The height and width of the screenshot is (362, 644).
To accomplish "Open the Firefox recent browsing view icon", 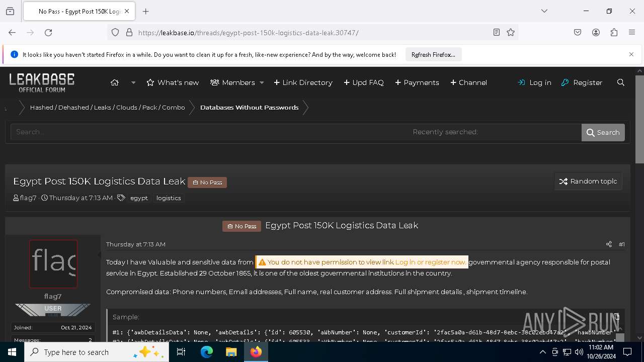I will [10, 11].
